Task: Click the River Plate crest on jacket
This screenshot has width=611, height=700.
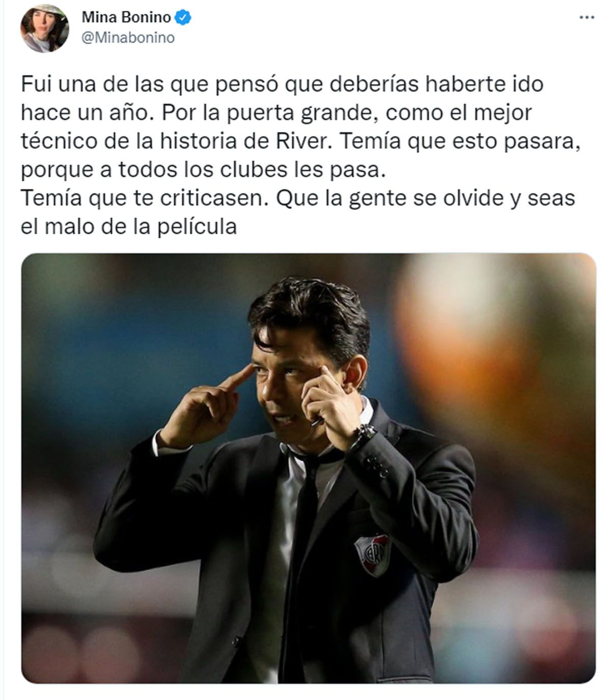Action: 373,554
